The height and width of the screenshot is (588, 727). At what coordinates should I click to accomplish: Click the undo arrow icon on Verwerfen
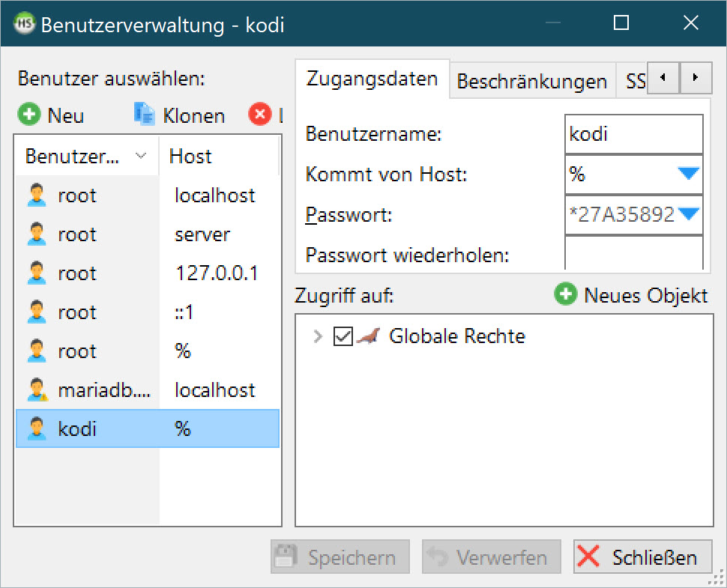437,556
